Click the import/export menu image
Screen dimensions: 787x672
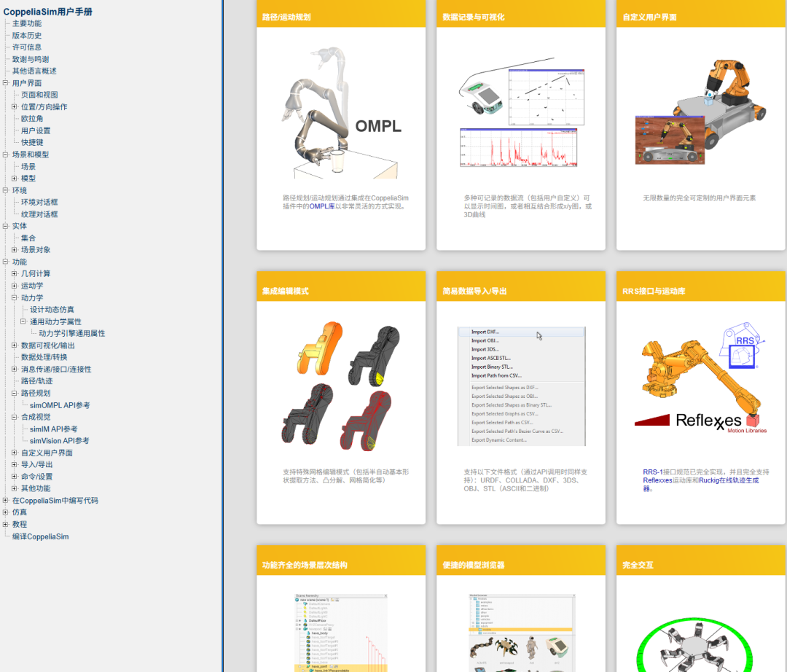click(522, 386)
